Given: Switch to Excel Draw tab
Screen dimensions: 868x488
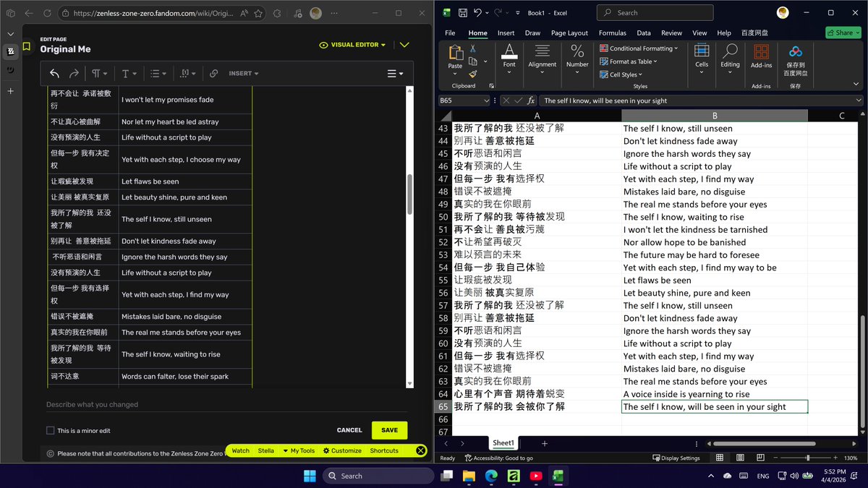Looking at the screenshot, I should point(532,33).
